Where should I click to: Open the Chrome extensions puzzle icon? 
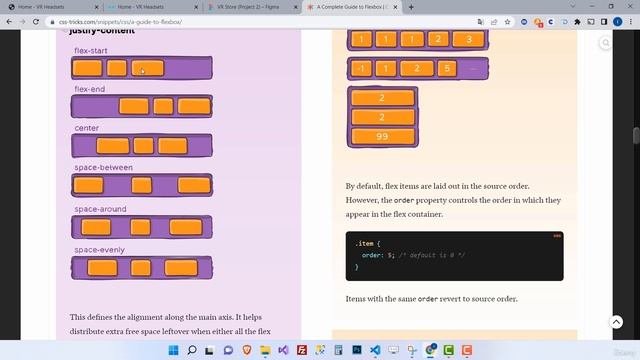[577, 22]
